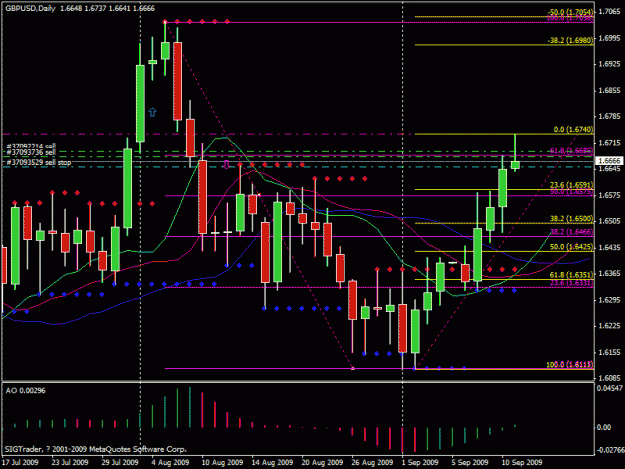625x469 pixels.
Task: Click the 1.6155 price axis label
Action: [610, 352]
